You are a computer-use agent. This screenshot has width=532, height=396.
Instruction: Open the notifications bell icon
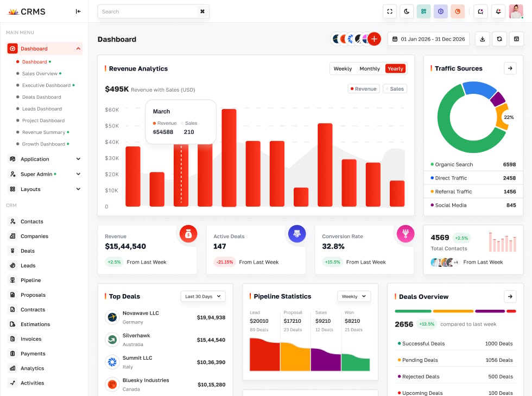(498, 11)
